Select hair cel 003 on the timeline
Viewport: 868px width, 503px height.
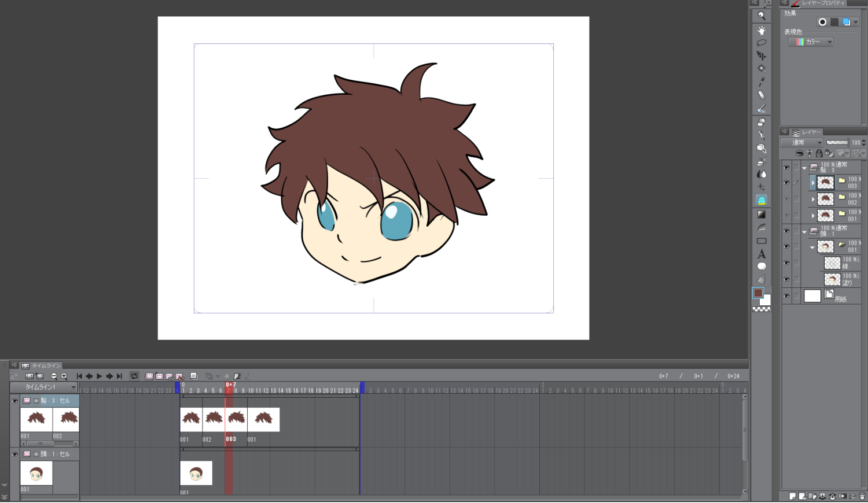pos(236,419)
